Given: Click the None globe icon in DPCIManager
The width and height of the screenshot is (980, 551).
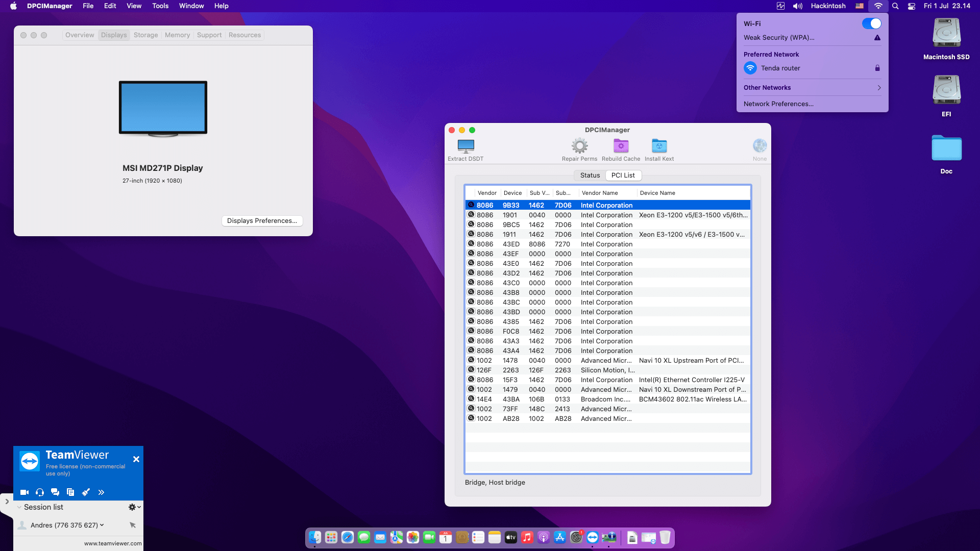Looking at the screenshot, I should [x=759, y=146].
